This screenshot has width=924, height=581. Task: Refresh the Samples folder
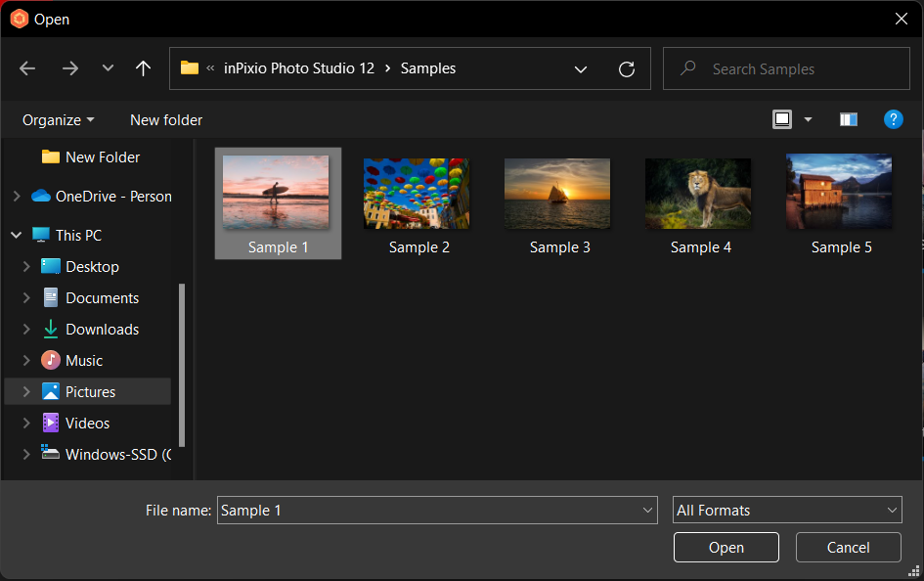coord(627,68)
